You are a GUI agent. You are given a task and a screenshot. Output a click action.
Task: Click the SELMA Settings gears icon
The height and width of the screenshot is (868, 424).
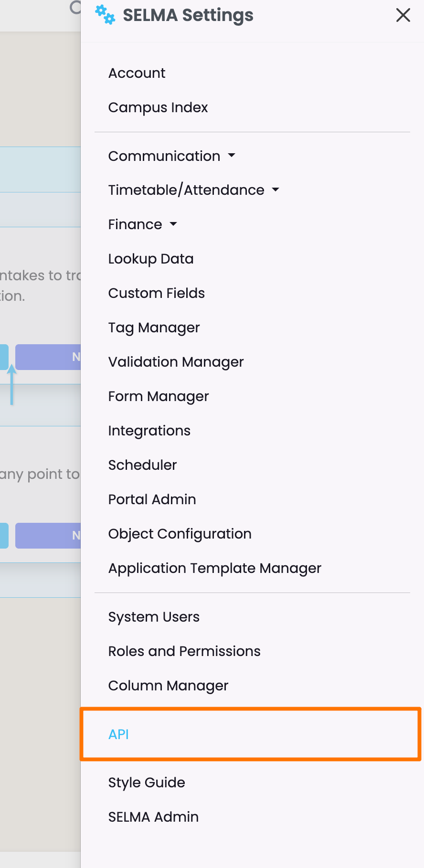(105, 15)
